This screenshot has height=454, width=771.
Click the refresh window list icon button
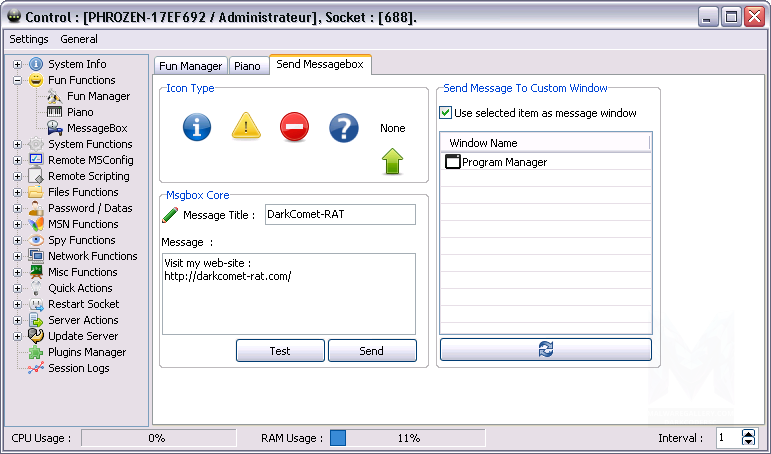click(x=545, y=349)
